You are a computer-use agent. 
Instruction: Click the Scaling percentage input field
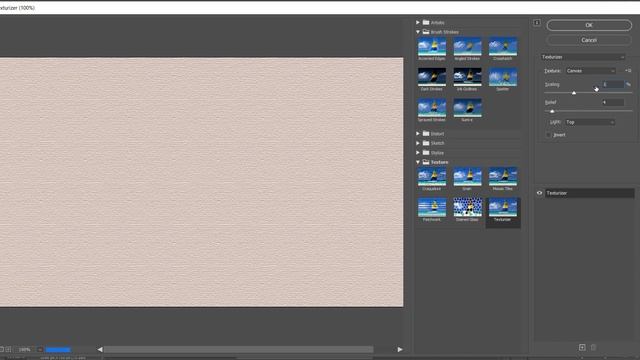coord(613,84)
